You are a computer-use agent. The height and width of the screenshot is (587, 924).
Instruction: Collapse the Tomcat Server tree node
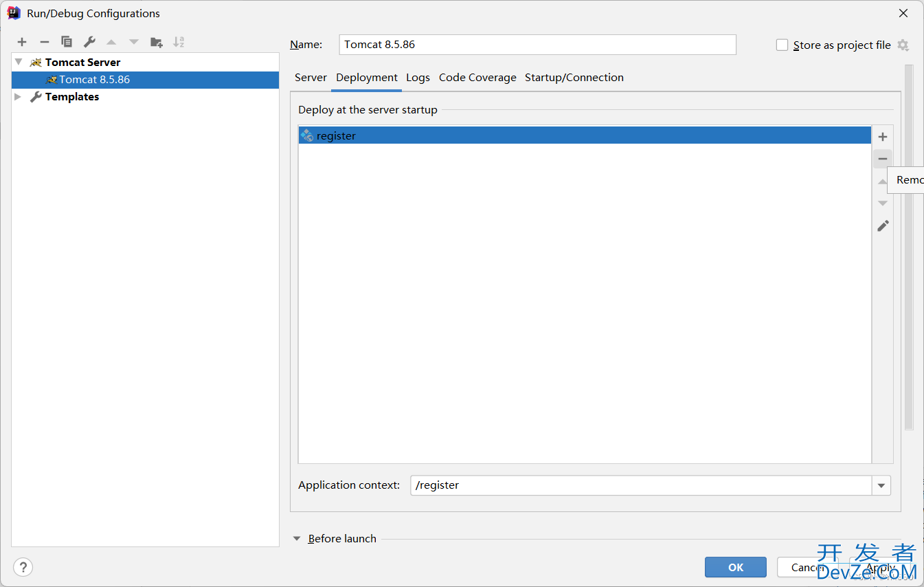pyautogui.click(x=19, y=62)
